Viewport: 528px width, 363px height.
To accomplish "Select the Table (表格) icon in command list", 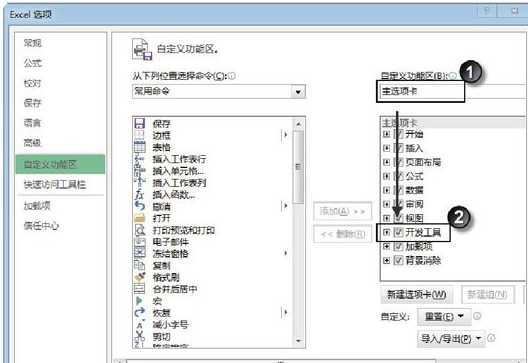I will (139, 147).
